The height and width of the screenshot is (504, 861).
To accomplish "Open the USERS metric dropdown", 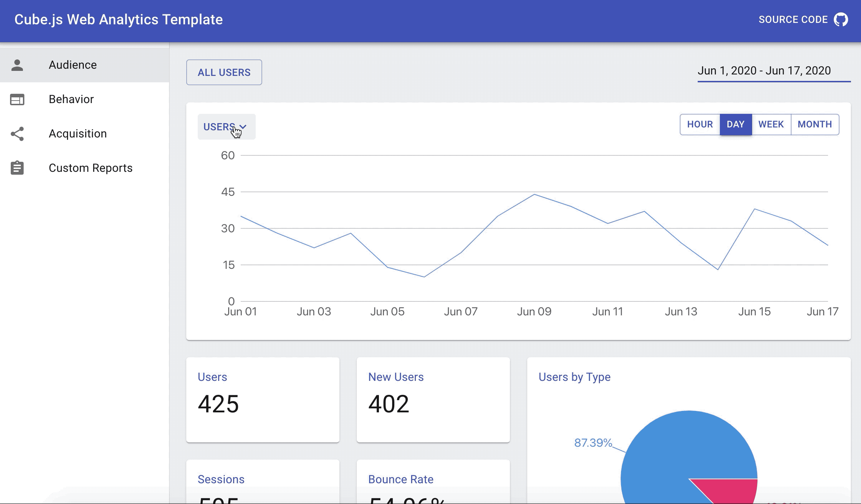I will tap(226, 127).
